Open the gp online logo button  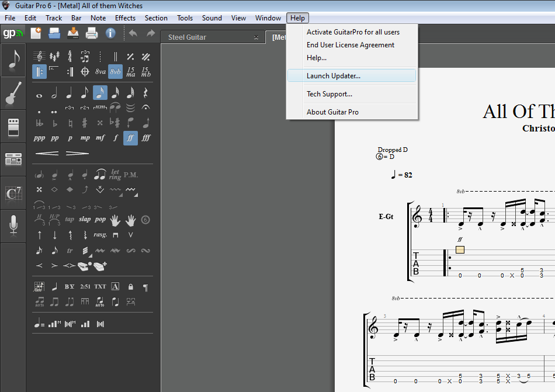(13, 33)
